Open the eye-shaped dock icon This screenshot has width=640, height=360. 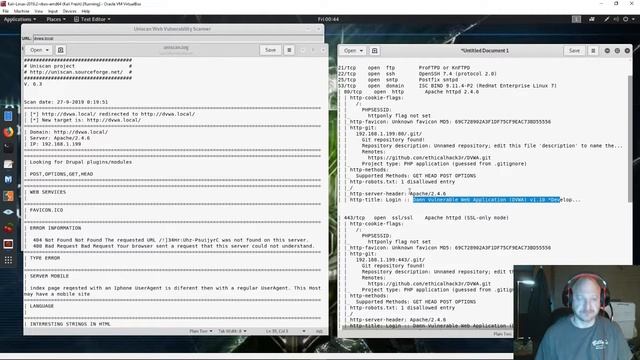click(8, 212)
